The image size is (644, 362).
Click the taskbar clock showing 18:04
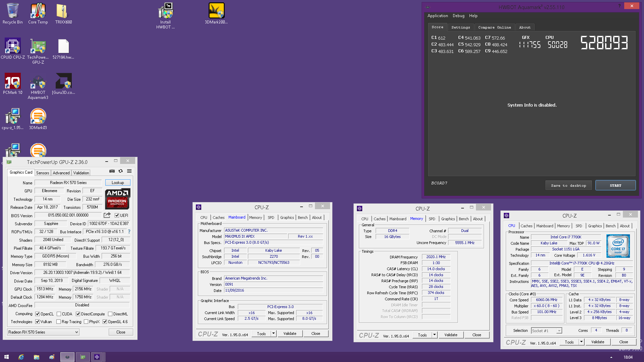[x=628, y=357]
